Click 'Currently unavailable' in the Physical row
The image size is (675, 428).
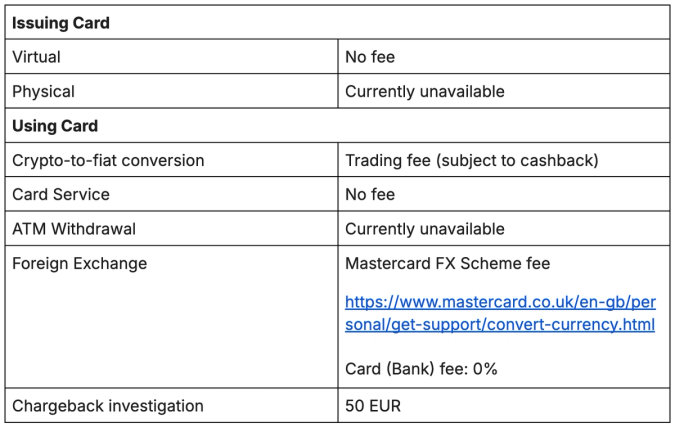click(425, 92)
